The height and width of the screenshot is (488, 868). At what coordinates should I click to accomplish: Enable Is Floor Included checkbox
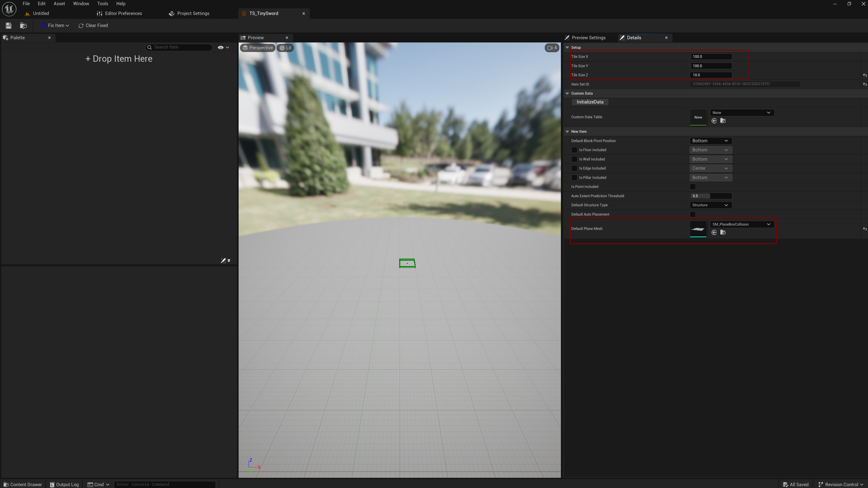tap(574, 150)
